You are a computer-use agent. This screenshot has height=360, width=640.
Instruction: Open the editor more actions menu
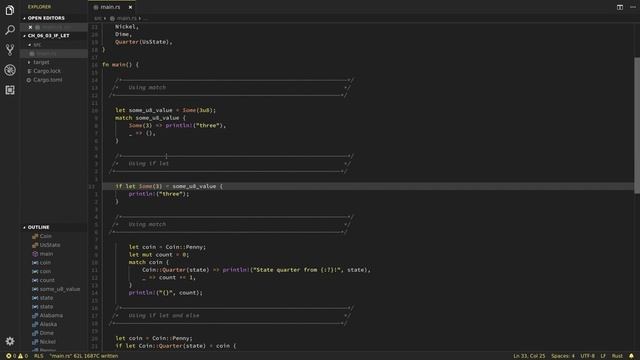pos(633,7)
